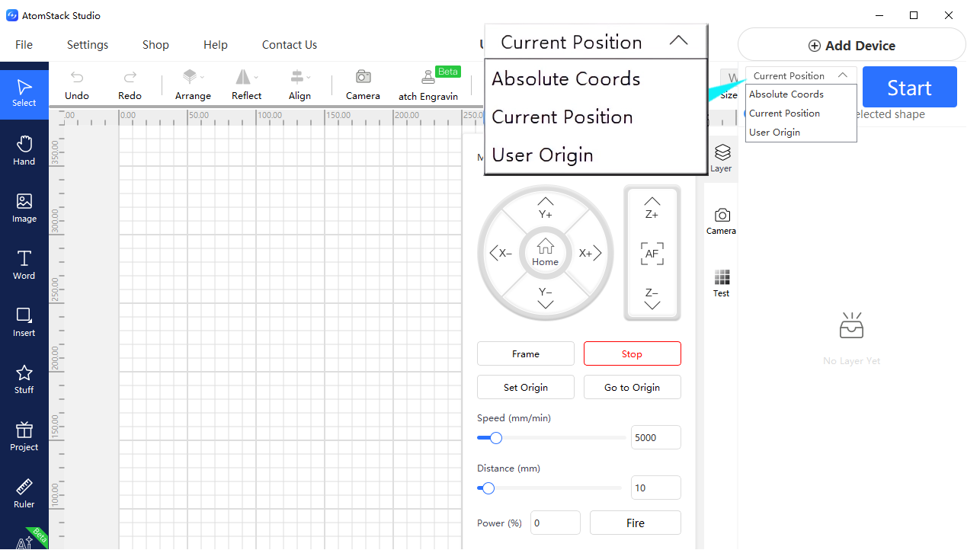Collapse the Current Position start-mode dropdown
The image size is (980, 550).
click(x=801, y=75)
